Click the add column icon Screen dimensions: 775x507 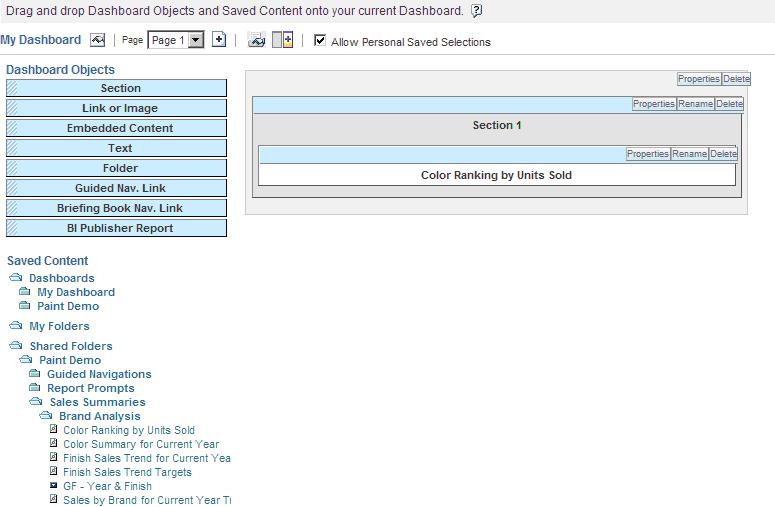point(283,40)
